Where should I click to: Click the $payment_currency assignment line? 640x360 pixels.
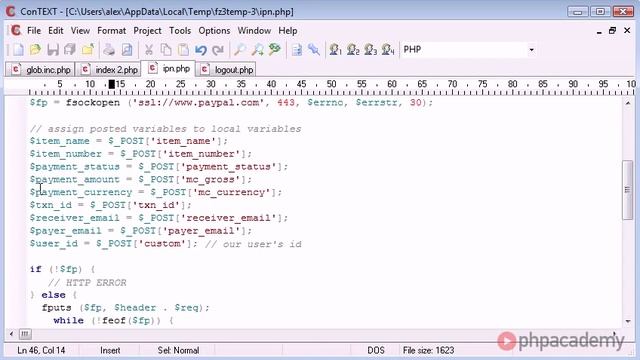(156, 192)
